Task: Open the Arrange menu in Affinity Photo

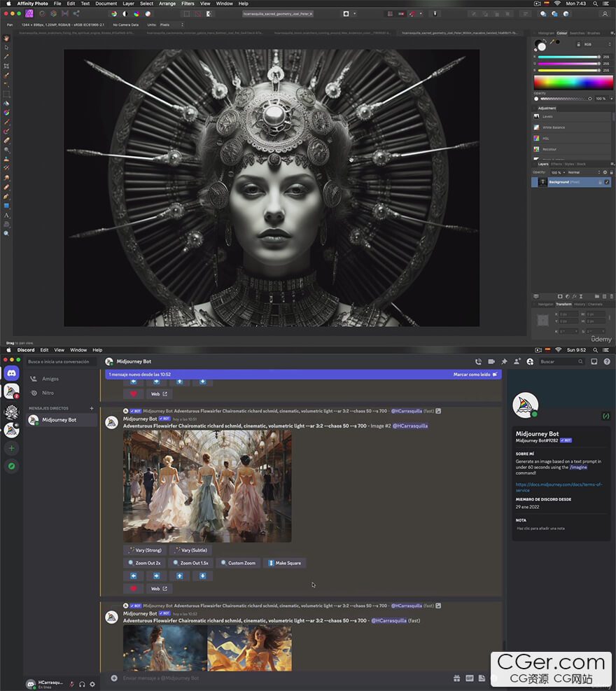Action: tap(167, 4)
